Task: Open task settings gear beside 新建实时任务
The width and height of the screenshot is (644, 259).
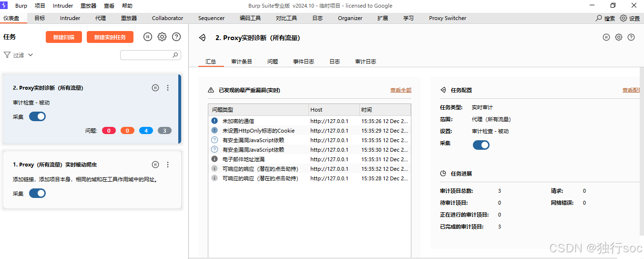Action: pos(162,37)
